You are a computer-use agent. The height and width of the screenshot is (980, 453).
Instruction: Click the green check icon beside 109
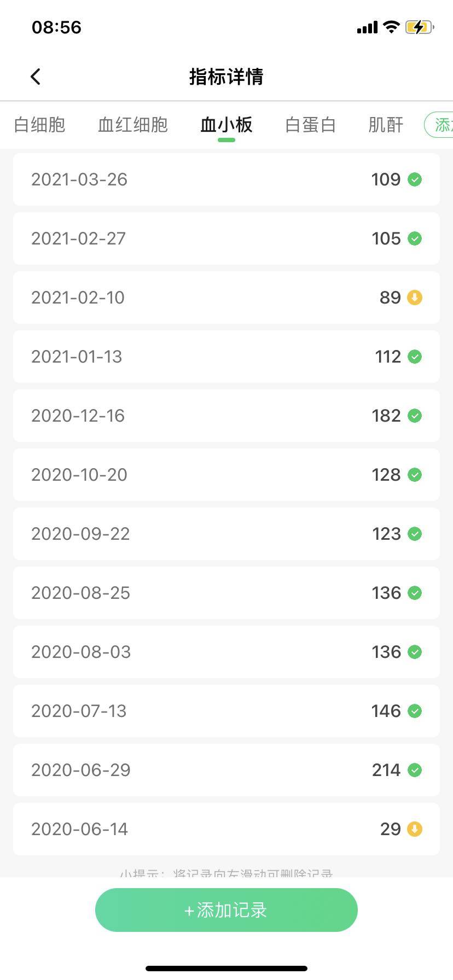tap(415, 179)
